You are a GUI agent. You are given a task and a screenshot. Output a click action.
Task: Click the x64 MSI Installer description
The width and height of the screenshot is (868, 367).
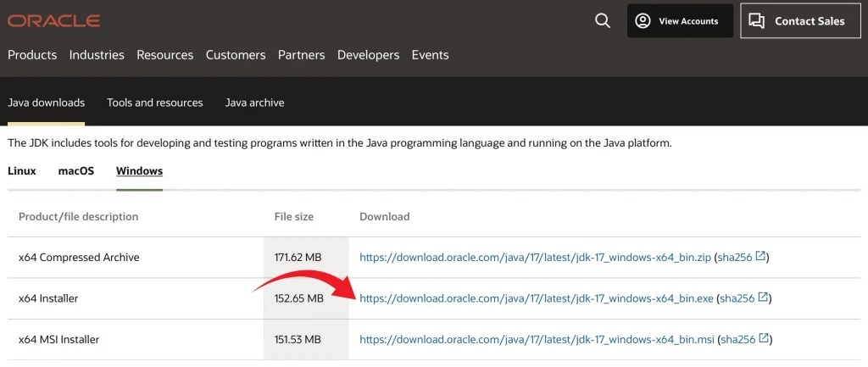(58, 339)
